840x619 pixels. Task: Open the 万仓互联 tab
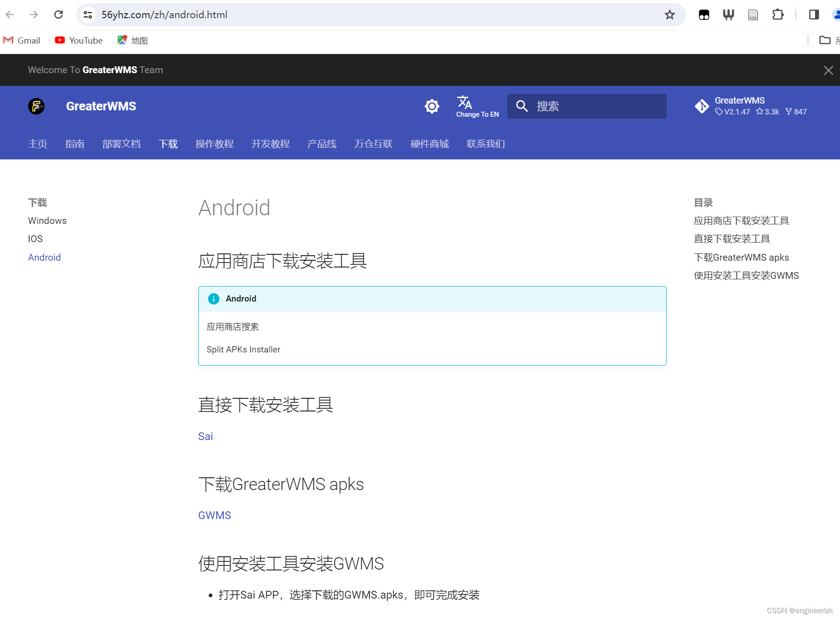point(373,144)
